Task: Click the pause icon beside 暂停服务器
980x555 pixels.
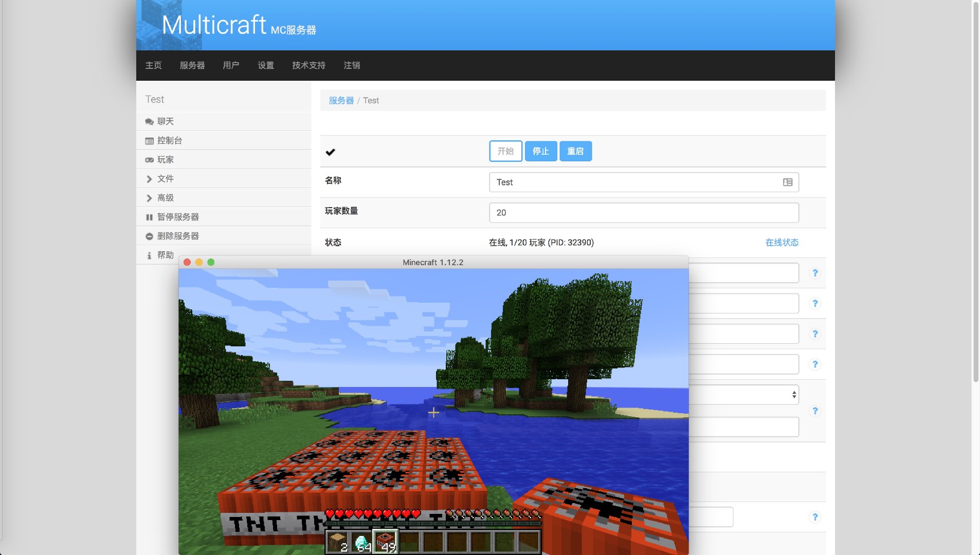Action: click(x=149, y=217)
